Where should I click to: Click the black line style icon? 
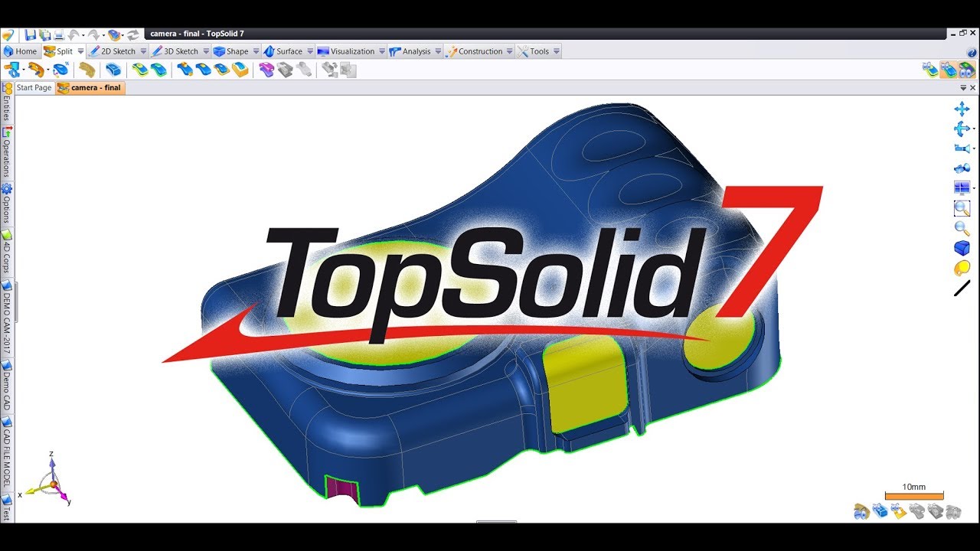click(962, 289)
